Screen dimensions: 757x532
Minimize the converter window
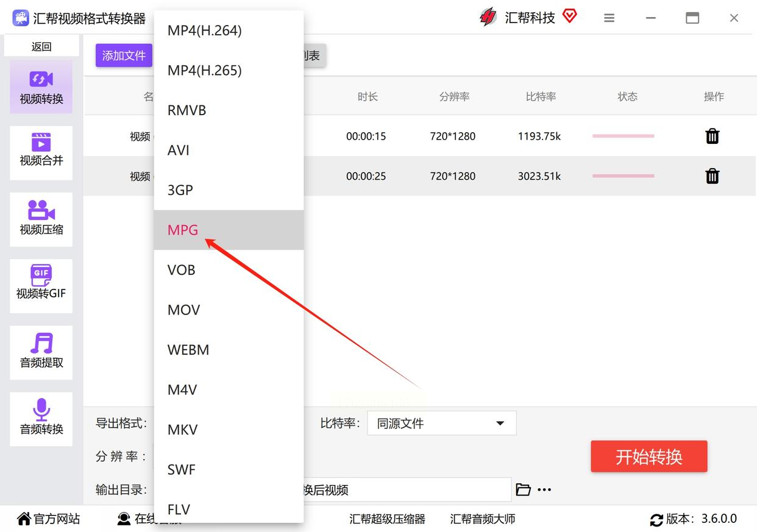tap(651, 18)
